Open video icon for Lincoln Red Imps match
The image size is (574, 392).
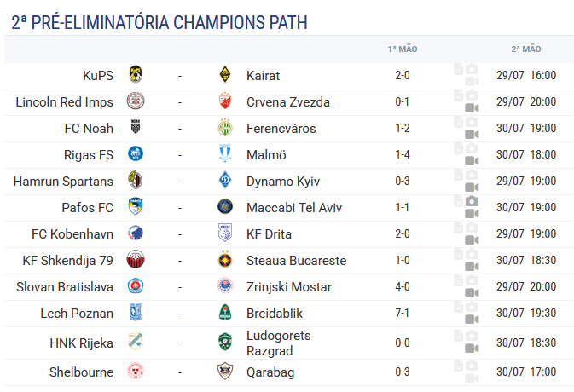(x=472, y=108)
